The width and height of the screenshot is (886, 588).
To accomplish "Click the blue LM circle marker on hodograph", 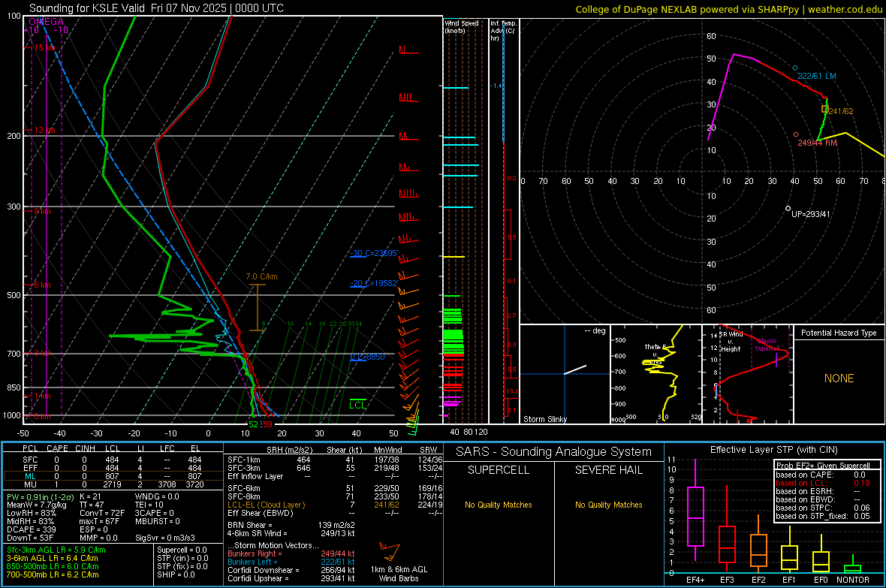I will point(795,68).
